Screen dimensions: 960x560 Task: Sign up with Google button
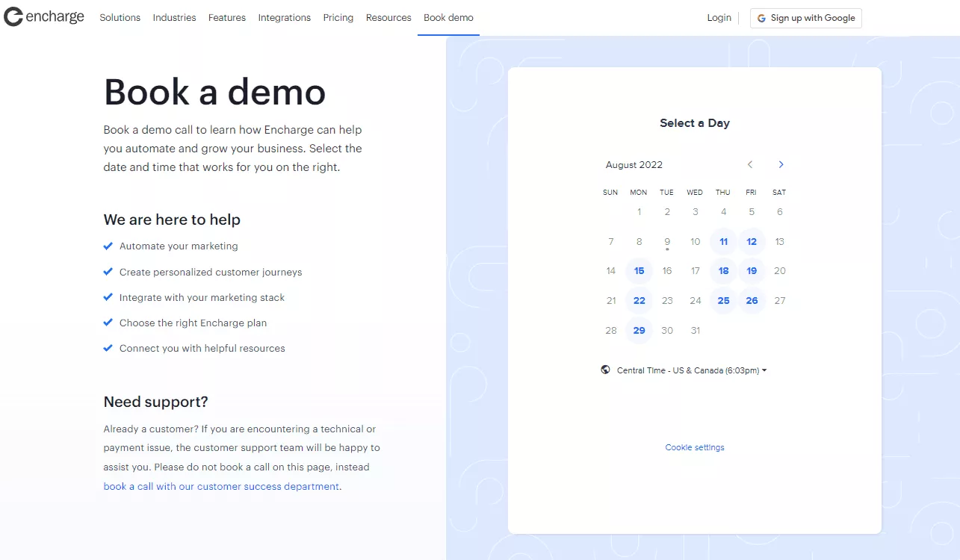pos(805,18)
